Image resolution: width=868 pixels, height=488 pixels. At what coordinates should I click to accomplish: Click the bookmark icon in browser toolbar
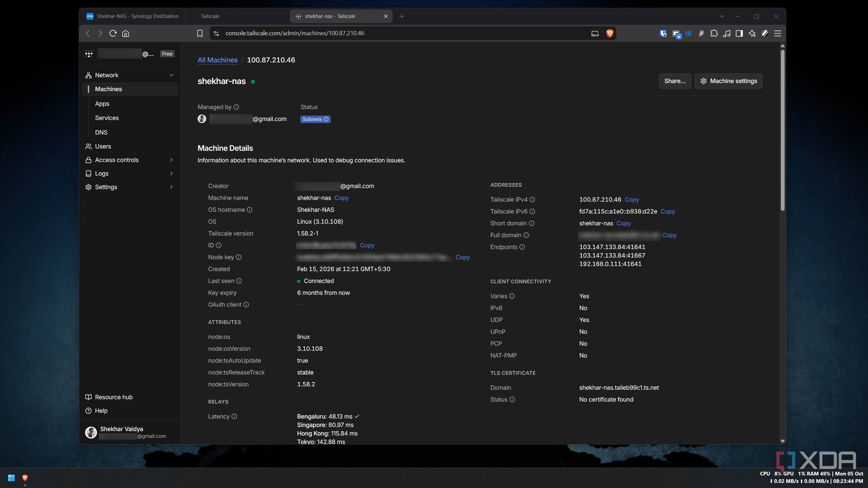tap(200, 33)
